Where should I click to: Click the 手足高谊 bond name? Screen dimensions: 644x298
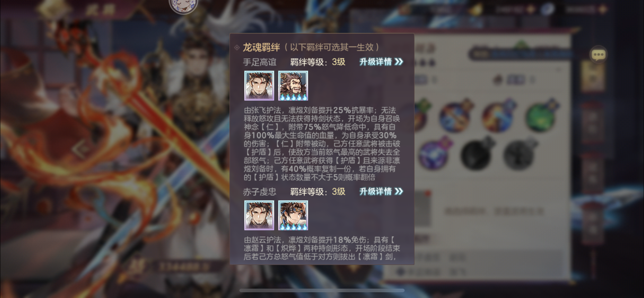(260, 62)
